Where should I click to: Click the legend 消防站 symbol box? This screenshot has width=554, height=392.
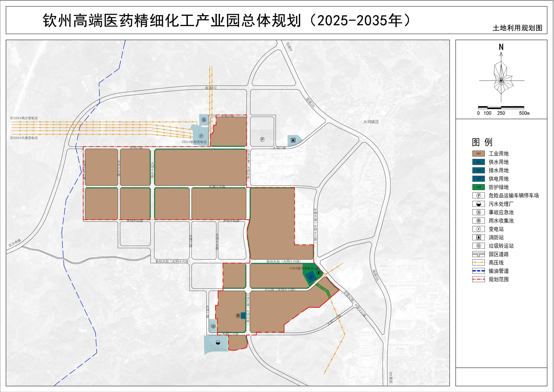(x=479, y=238)
